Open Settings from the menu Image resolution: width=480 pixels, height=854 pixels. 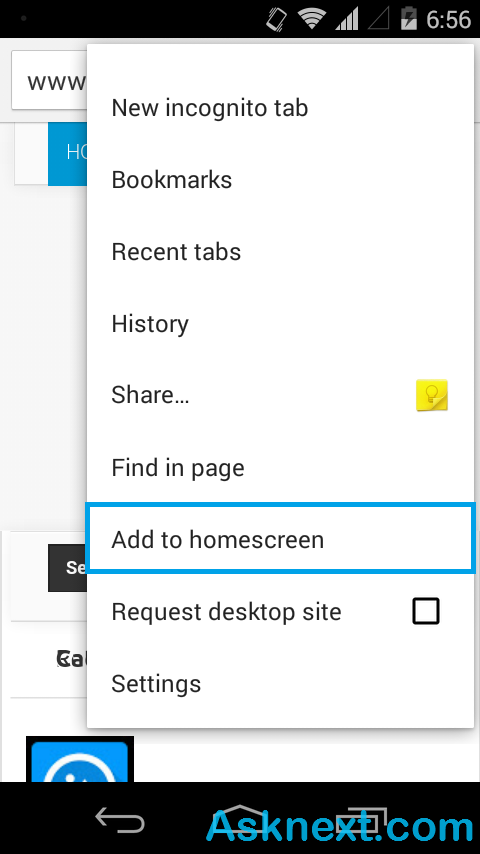point(281,683)
